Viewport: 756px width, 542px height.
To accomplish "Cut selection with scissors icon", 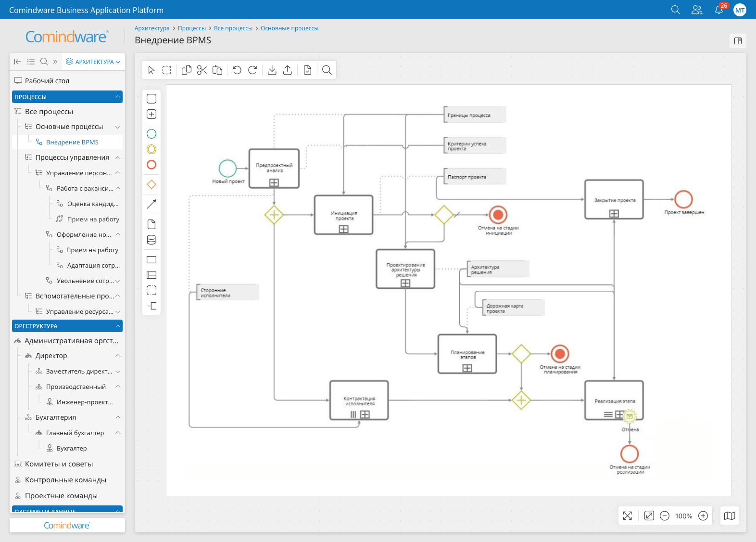I will tap(202, 70).
